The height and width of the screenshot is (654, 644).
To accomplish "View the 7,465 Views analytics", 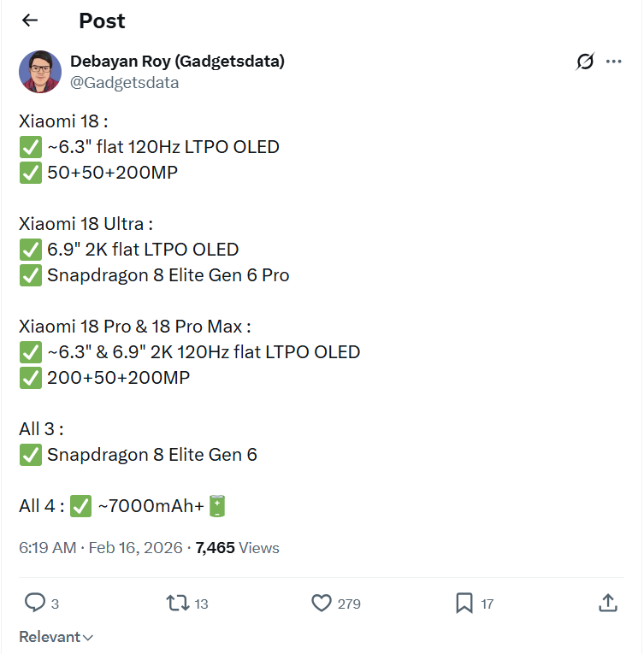I will [238, 548].
